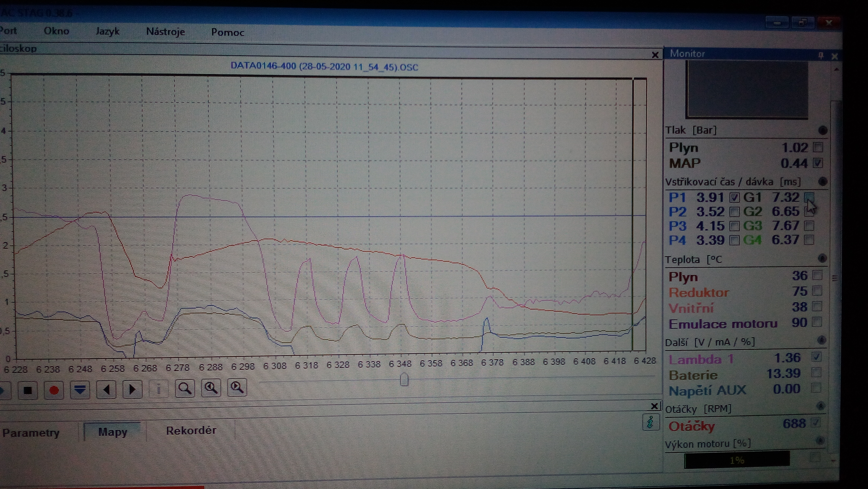The image size is (868, 489).
Task: Tick the Reduktor temperature checkbox
Action: (x=817, y=291)
